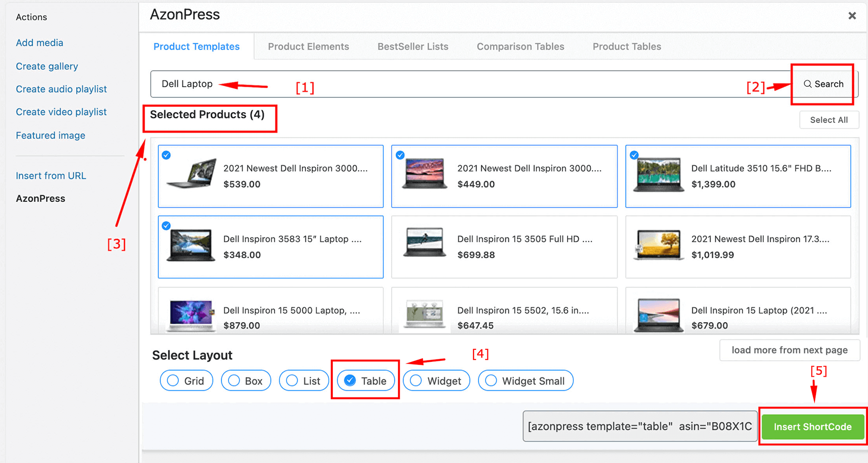Select Create video playlist
Viewport: 868px width, 463px height.
(61, 112)
